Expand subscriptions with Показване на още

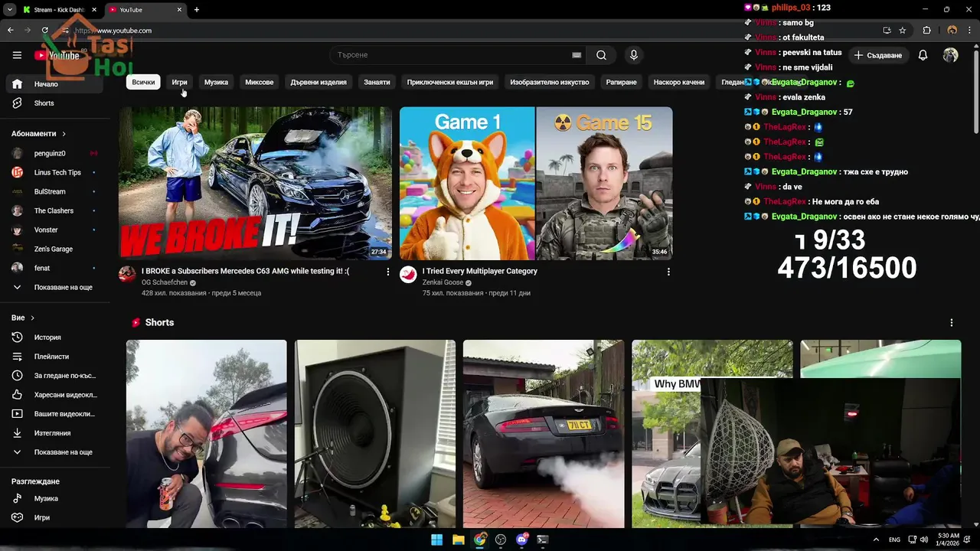click(x=54, y=287)
